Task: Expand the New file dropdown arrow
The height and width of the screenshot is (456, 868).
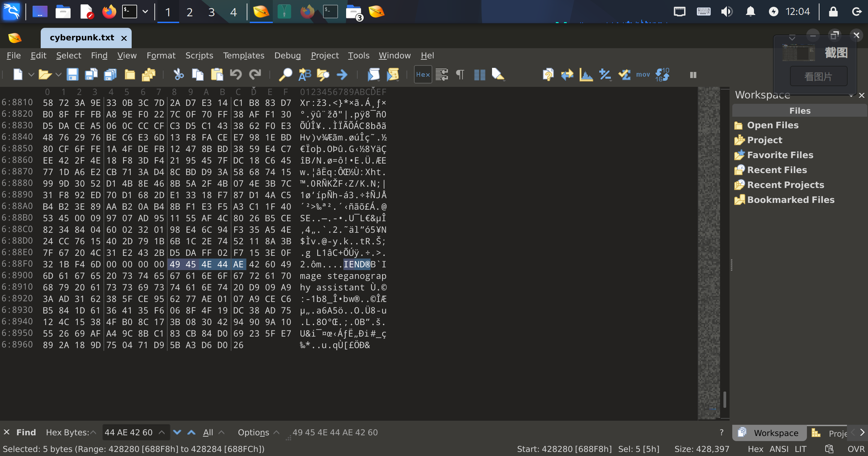Action: pos(31,74)
